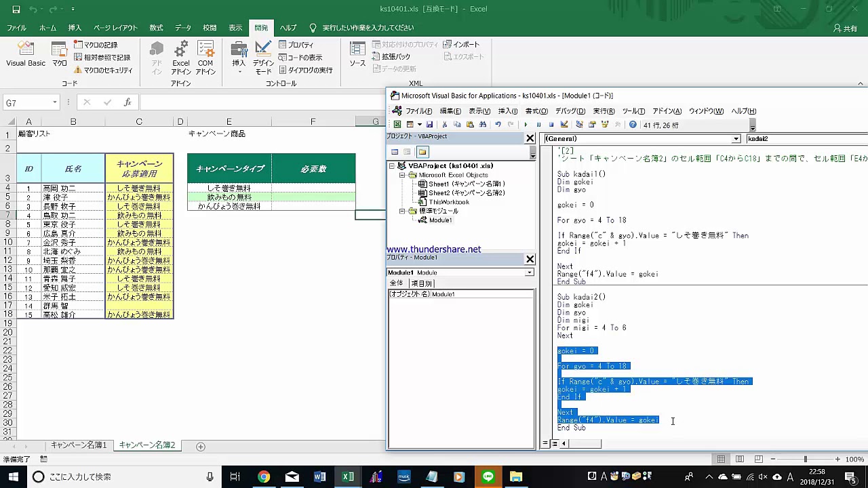This screenshot has height=488, width=868.
Task: Click the undo icon in the VBA toolbar
Action: tap(498, 125)
